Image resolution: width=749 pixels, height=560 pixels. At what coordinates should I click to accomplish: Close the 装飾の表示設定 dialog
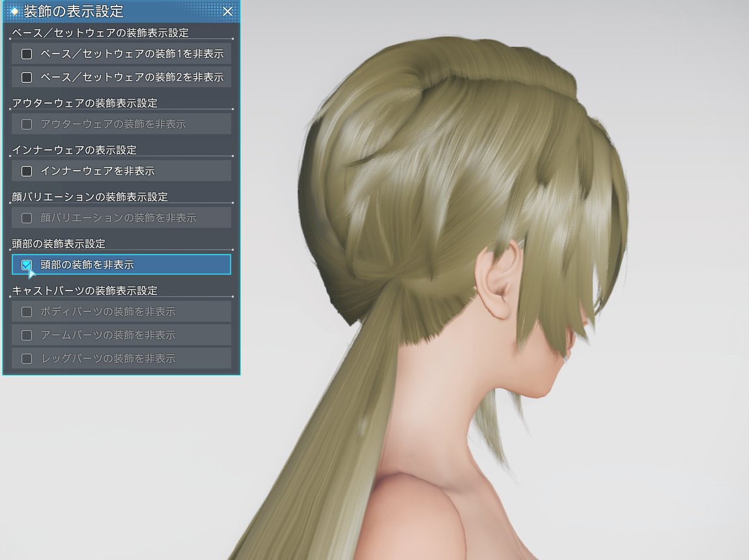coord(227,12)
